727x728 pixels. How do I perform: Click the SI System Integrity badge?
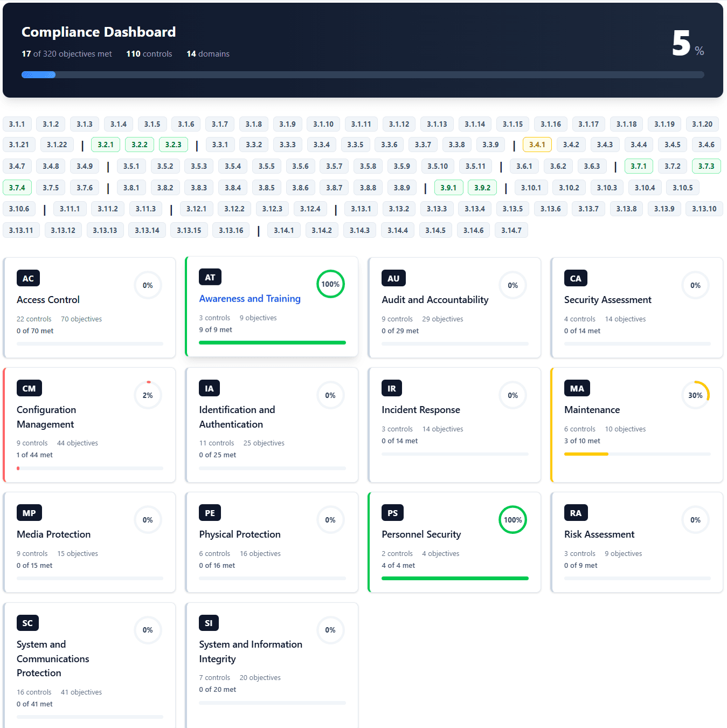tap(209, 623)
